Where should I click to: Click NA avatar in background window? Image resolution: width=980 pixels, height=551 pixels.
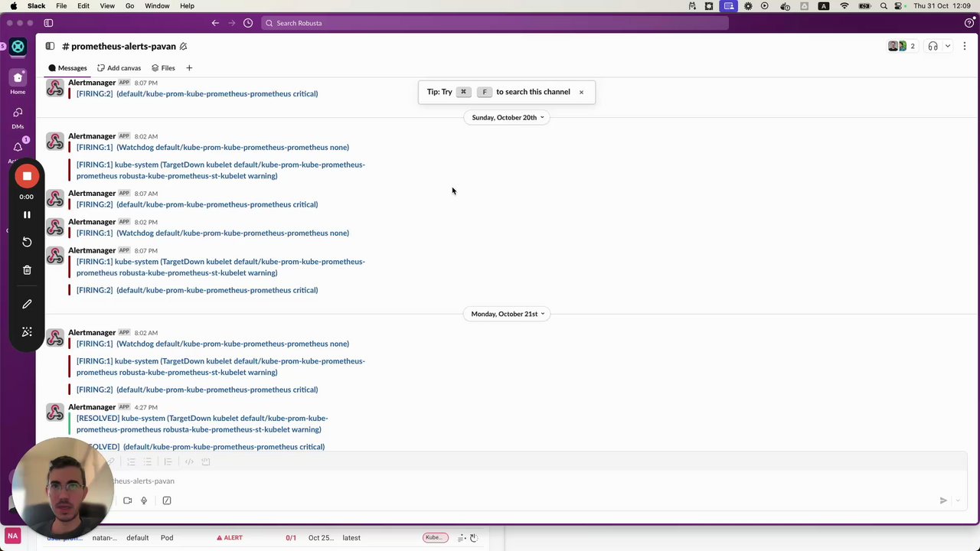(x=12, y=536)
